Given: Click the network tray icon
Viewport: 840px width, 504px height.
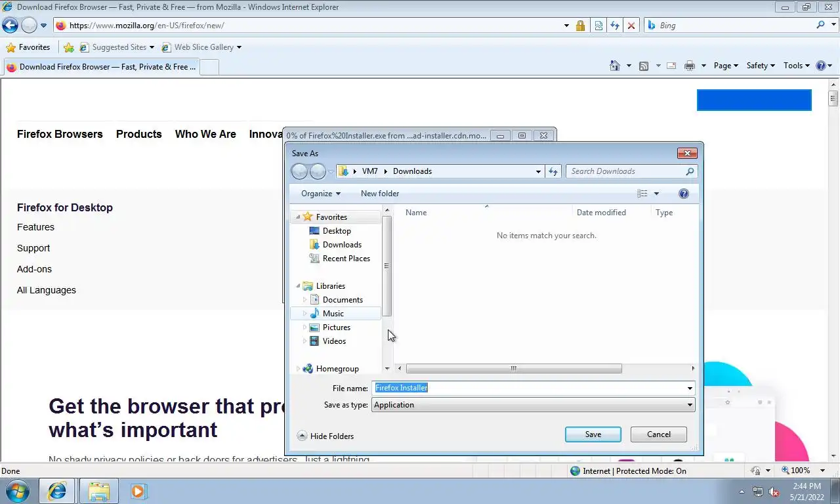Looking at the screenshot, I should pyautogui.click(x=758, y=492).
